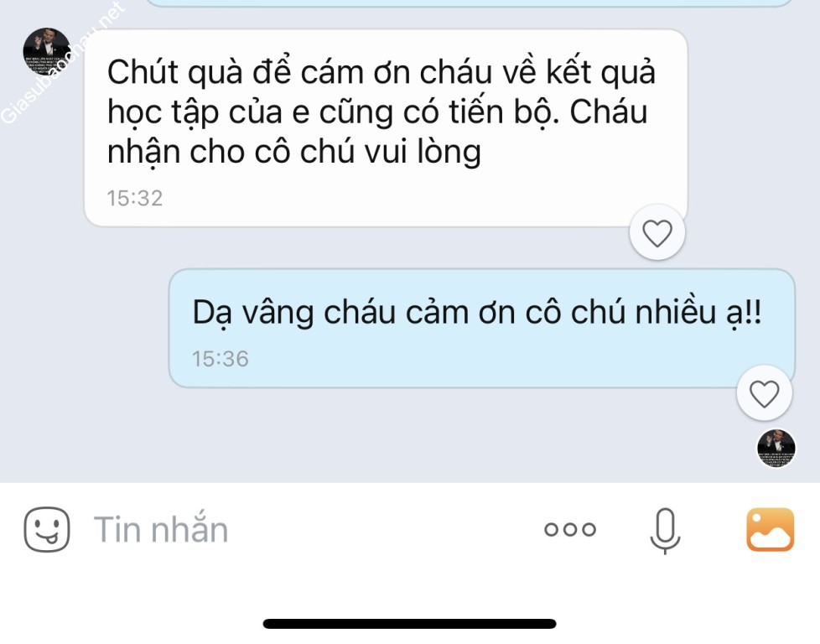
Task: Select the 'Chút quà để cám ơn' message bubble
Action: tap(386, 128)
